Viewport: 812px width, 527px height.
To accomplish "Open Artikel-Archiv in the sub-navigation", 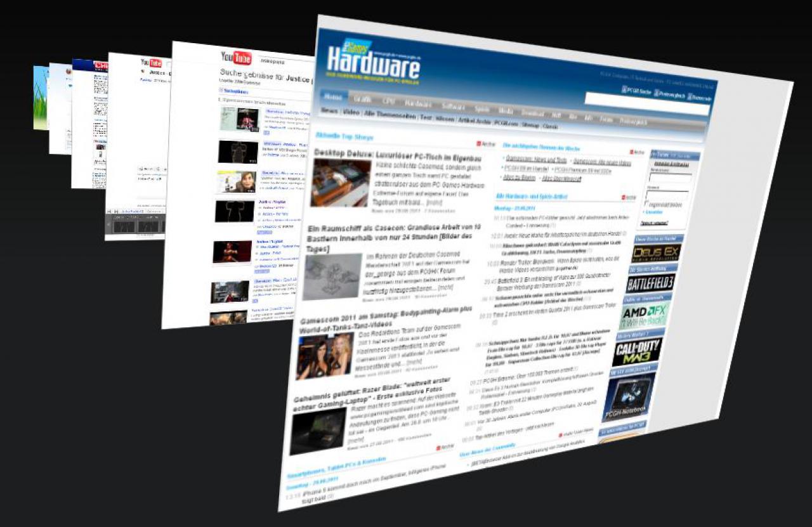I will tap(474, 120).
